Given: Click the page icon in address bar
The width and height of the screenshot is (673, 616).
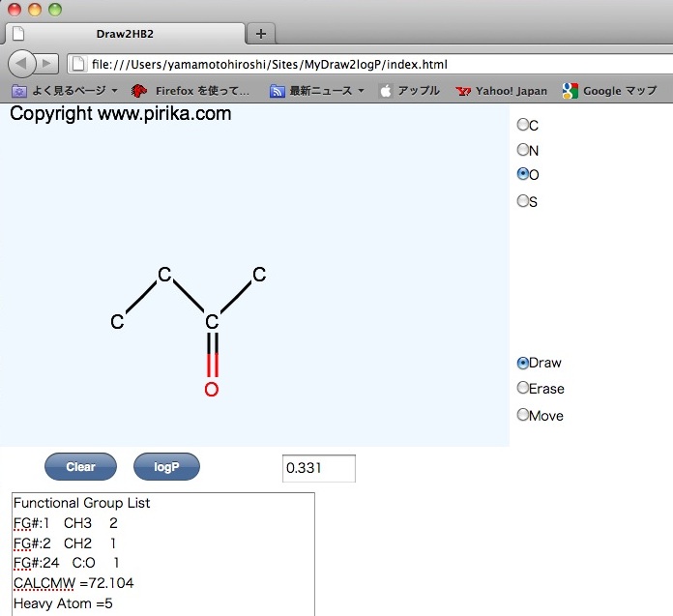Looking at the screenshot, I should (x=78, y=64).
